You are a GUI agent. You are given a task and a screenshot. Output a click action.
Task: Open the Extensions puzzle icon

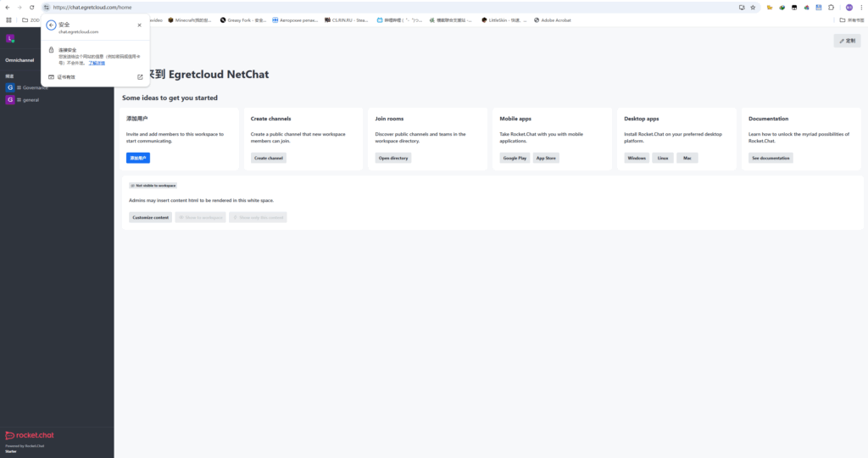pyautogui.click(x=831, y=7)
